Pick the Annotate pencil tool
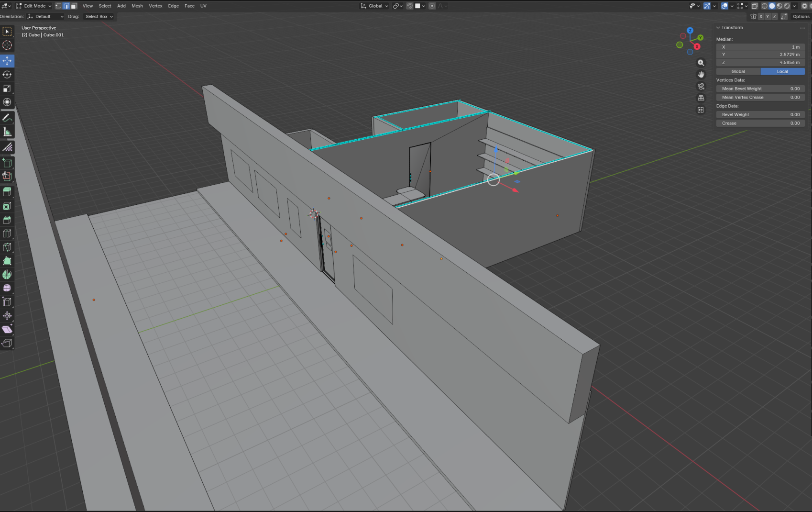The height and width of the screenshot is (512, 812). [x=7, y=118]
